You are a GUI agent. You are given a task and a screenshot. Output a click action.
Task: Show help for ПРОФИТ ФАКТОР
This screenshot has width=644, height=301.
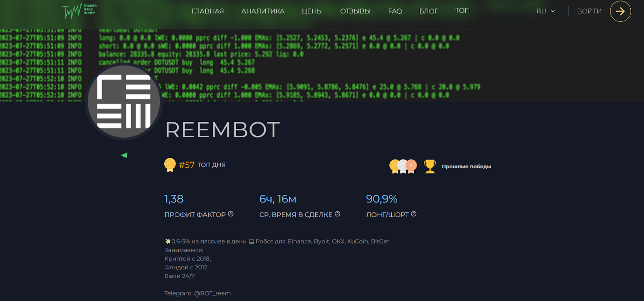(231, 214)
